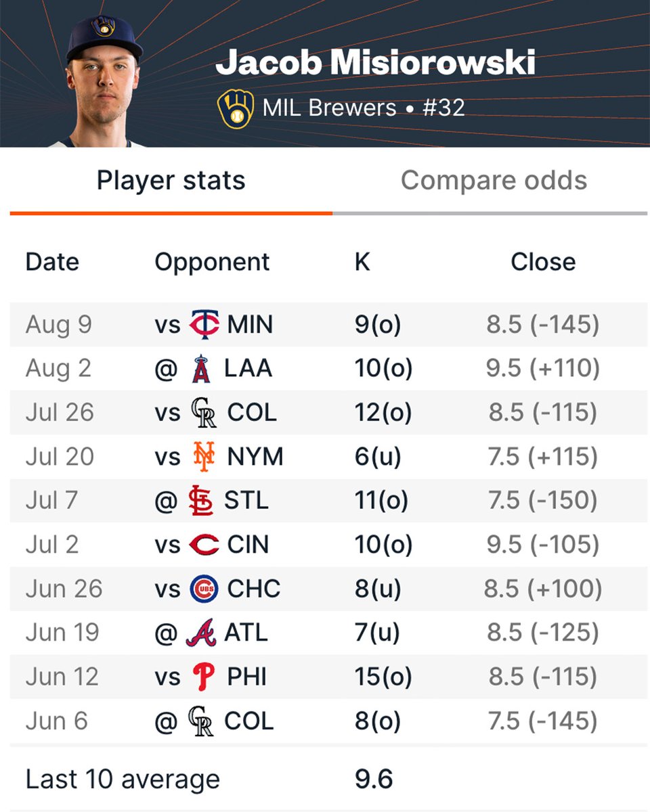Click the Angels logo next to LAA
Viewport: 650px width, 812px height.
coord(203,369)
